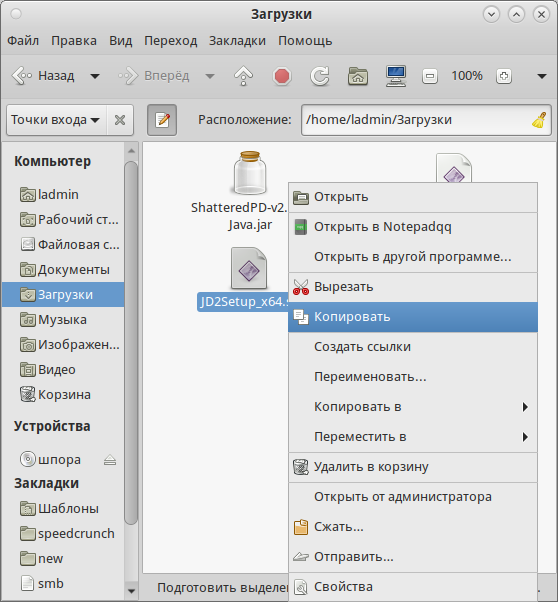The width and height of the screenshot is (558, 602).
Task: Open Документы in the sidebar
Action: tap(63, 270)
